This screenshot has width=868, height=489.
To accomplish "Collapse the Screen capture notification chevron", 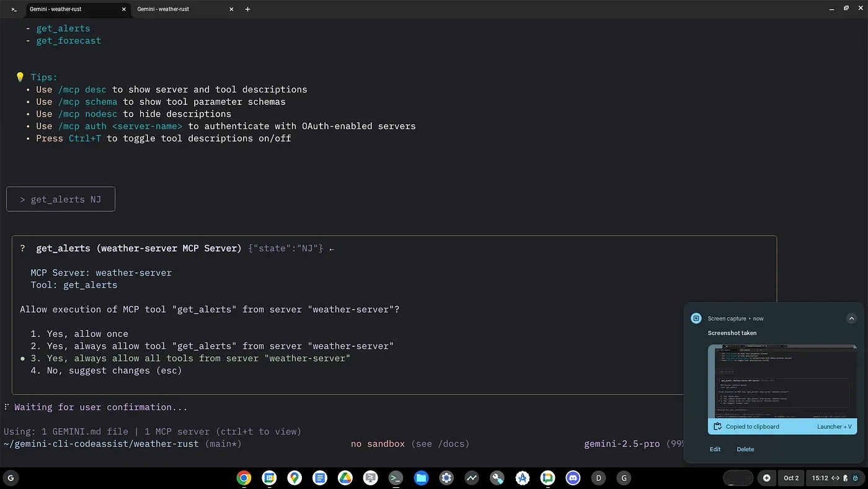I will point(851,318).
